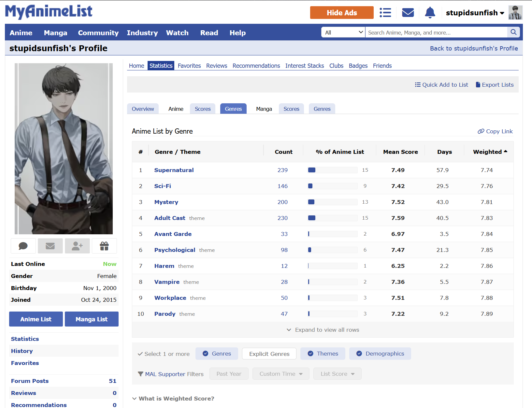Click the speech bubble comment icon

(x=23, y=246)
